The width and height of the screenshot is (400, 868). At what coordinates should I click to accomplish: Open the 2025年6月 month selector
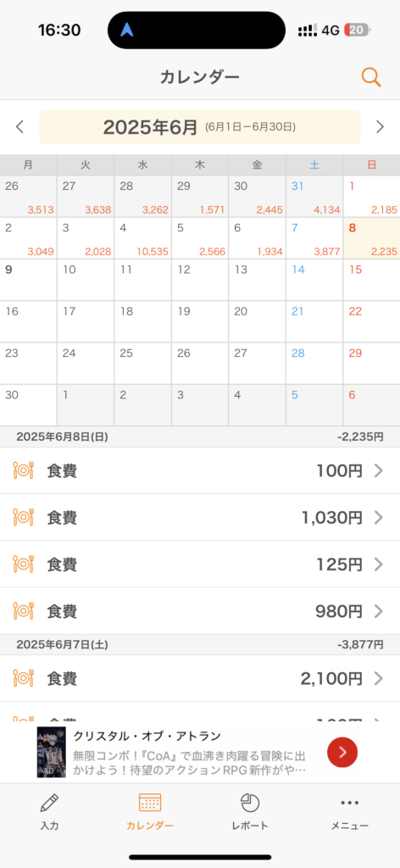point(200,127)
